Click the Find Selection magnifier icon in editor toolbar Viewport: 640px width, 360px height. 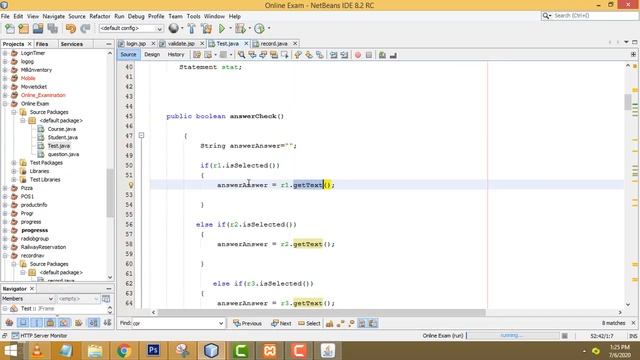(241, 55)
